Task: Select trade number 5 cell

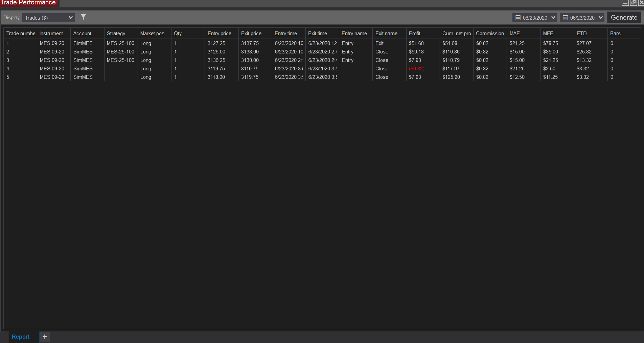Action: click(x=20, y=77)
